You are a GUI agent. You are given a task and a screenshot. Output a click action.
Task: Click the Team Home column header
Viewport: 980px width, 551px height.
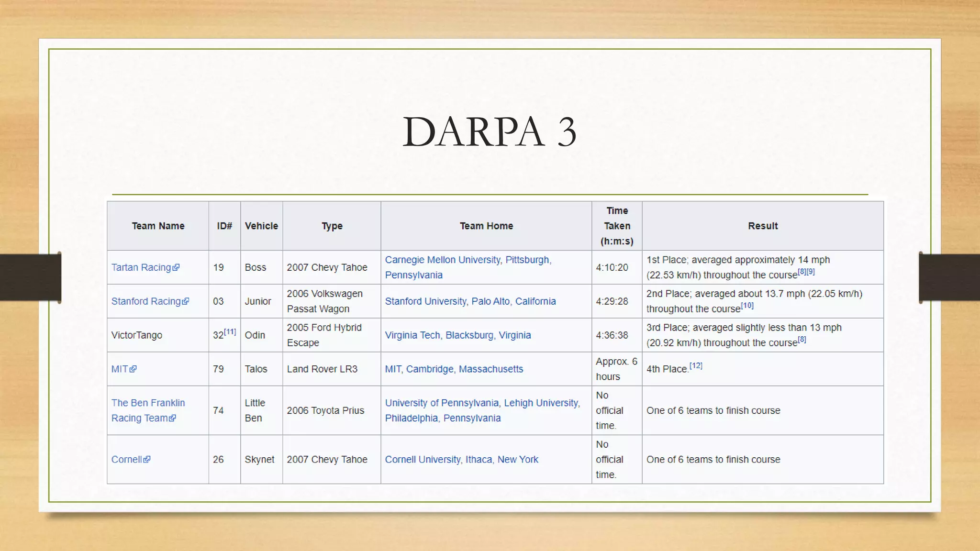486,226
